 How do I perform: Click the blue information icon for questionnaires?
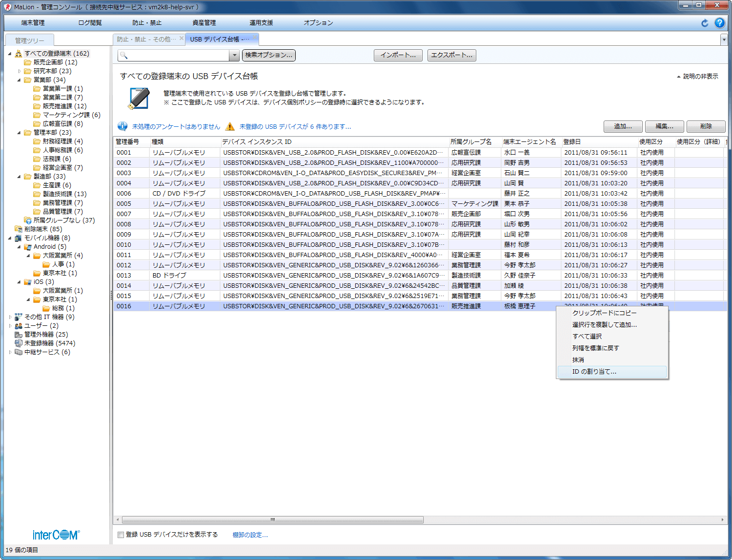(122, 127)
